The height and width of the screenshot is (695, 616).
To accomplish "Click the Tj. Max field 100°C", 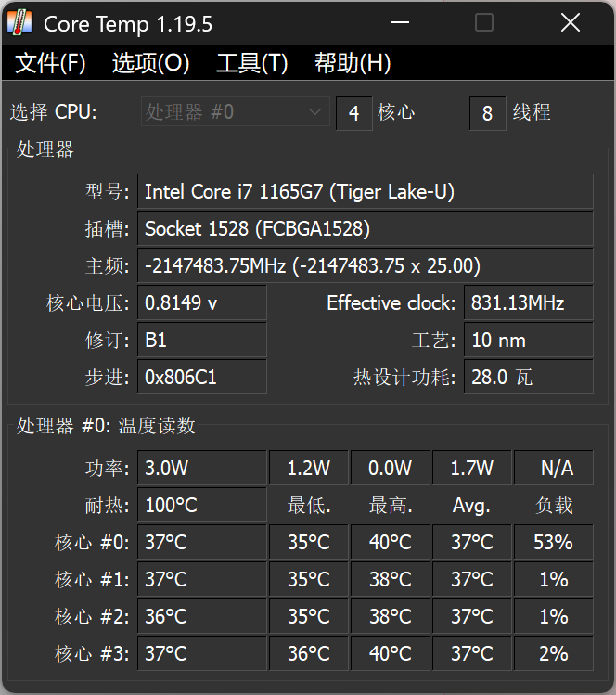I will 201,506.
